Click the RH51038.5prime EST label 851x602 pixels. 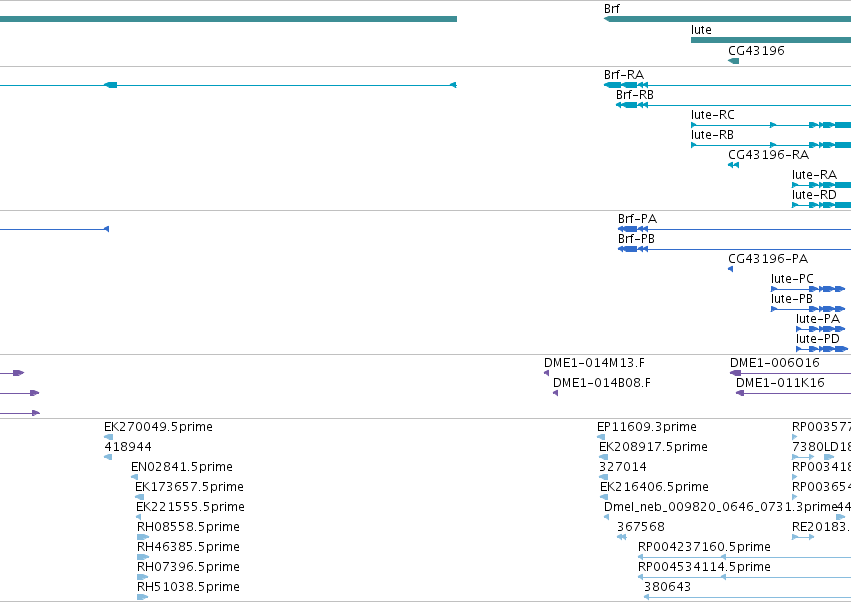(188, 587)
